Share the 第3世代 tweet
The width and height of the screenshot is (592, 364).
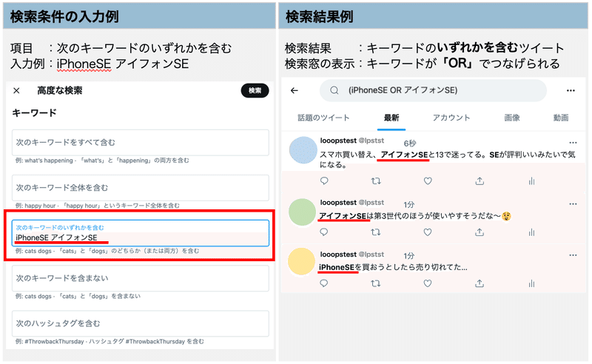pyautogui.click(x=480, y=232)
